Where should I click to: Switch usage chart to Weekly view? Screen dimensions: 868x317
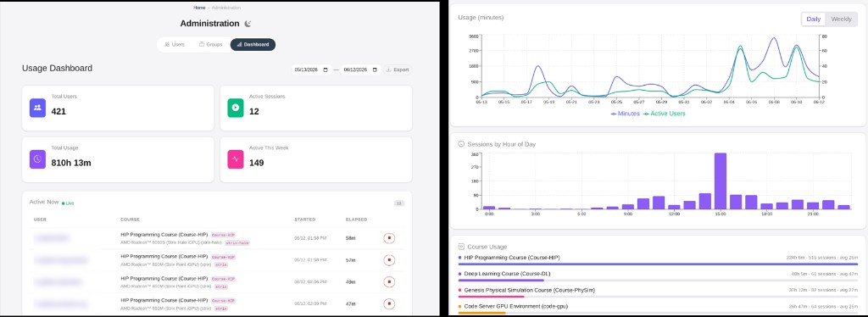(x=841, y=19)
